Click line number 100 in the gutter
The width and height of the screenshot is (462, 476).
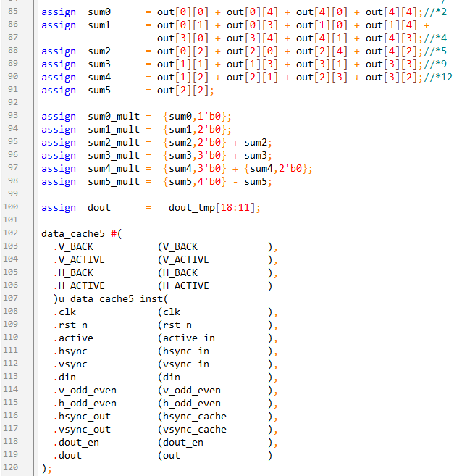pos(11,207)
